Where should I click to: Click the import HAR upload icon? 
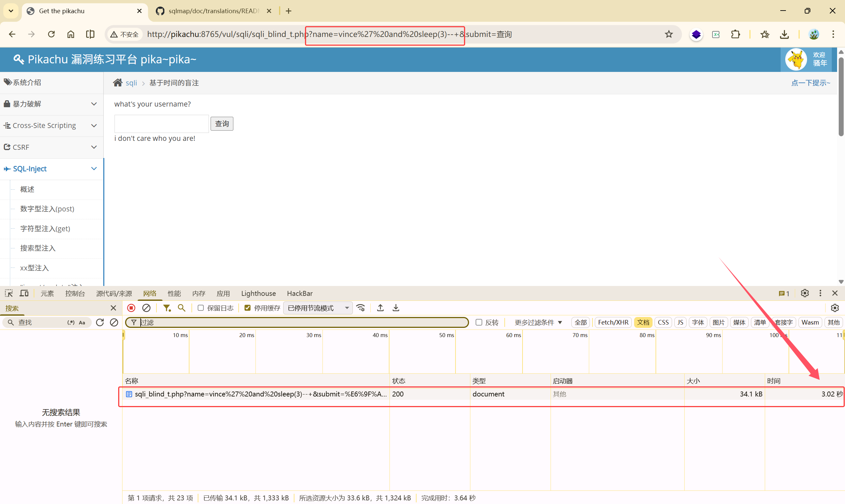pyautogui.click(x=380, y=308)
